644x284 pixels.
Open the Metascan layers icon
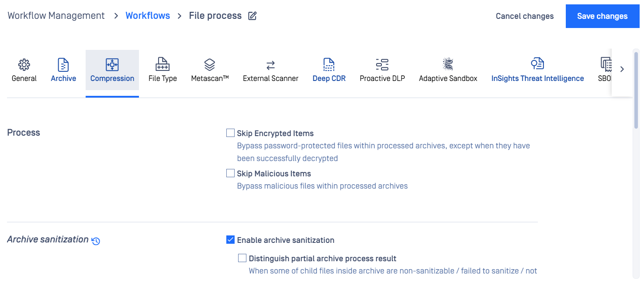click(210, 65)
